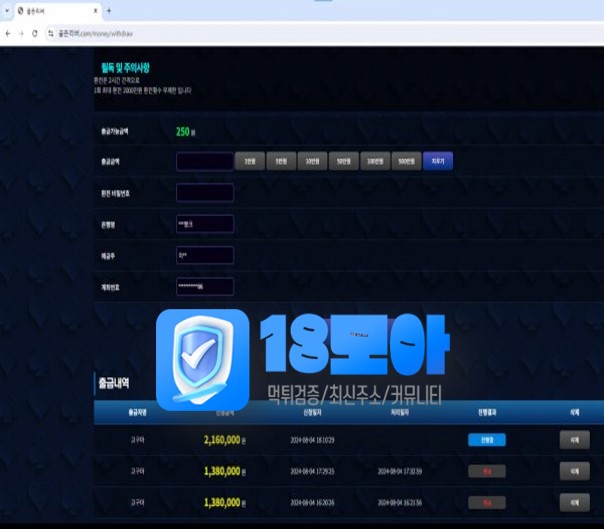Screen dimensions: 604x529
Task: Click the account holder field
Action: 205,255
